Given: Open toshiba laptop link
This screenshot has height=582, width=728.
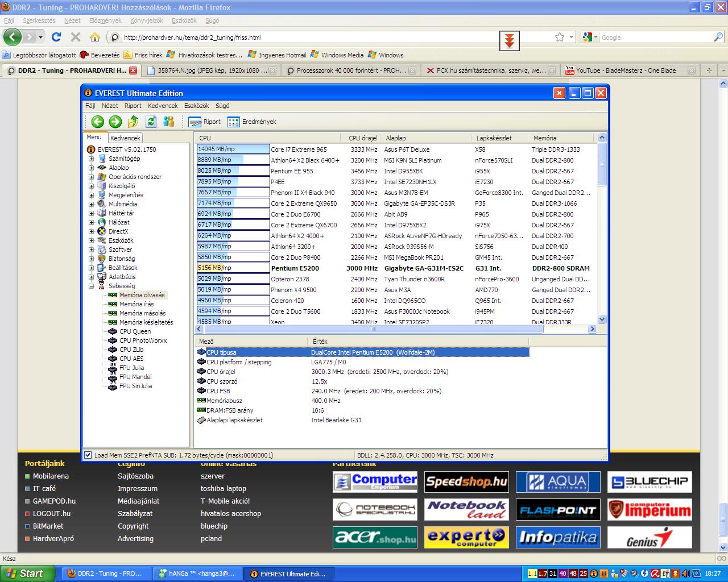Looking at the screenshot, I should [224, 488].
